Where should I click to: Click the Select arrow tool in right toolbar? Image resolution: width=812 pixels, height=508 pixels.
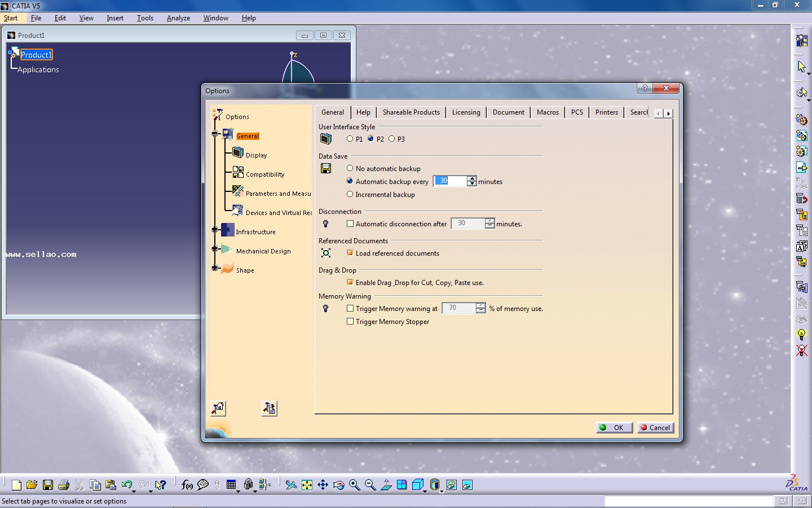click(x=801, y=67)
